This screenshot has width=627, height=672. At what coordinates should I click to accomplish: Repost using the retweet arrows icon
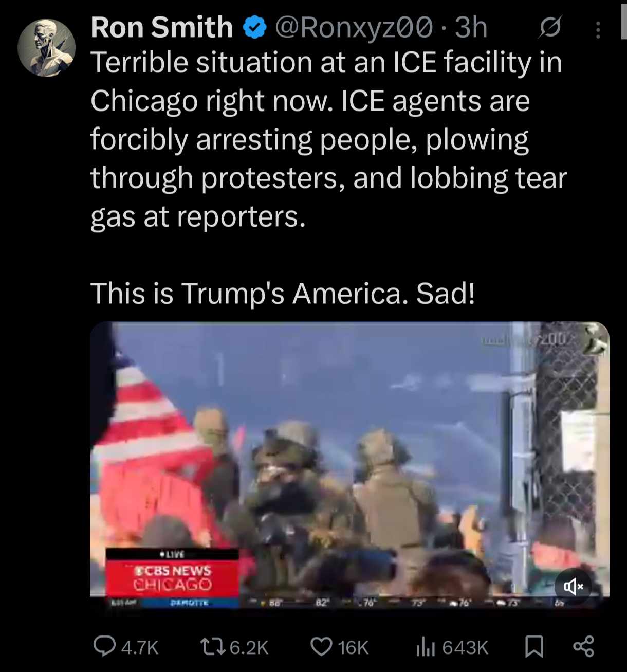(213, 647)
